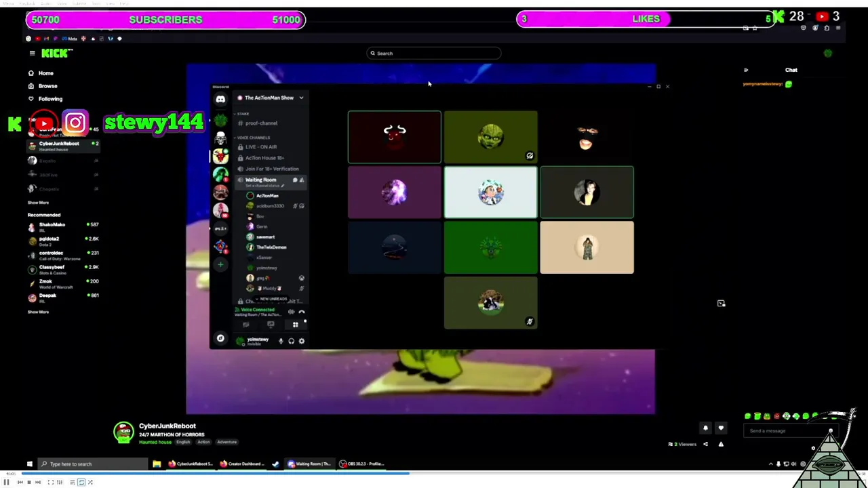The height and width of the screenshot is (488, 868).
Task: Open File Explorer from taskbar
Action: tap(157, 464)
